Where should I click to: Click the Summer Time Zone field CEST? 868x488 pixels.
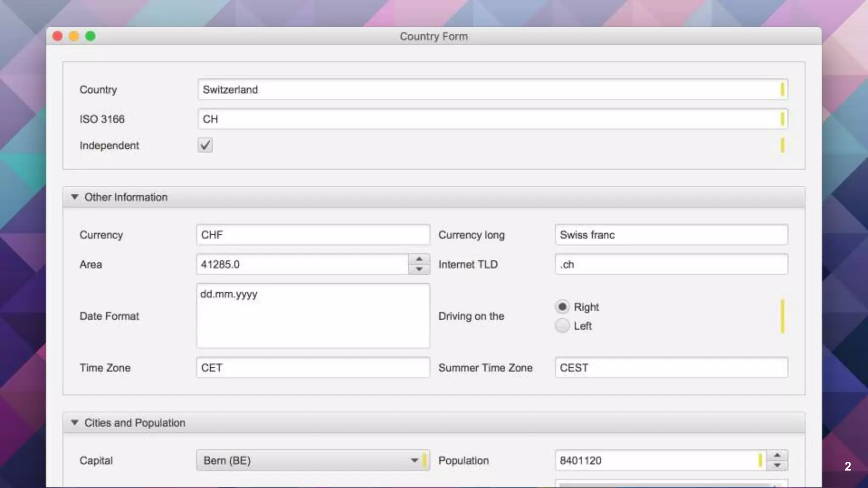tap(670, 368)
